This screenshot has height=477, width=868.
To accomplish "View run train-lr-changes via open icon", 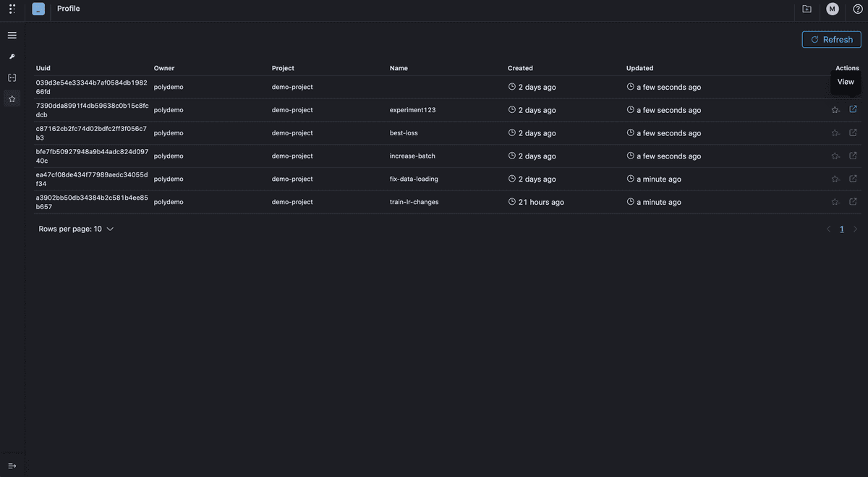I will click(x=853, y=201).
